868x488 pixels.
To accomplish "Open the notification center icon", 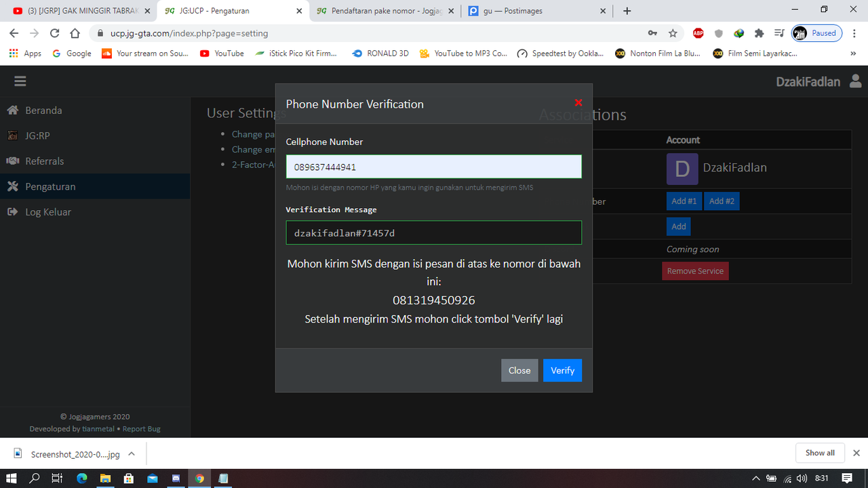I will pyautogui.click(x=847, y=478).
